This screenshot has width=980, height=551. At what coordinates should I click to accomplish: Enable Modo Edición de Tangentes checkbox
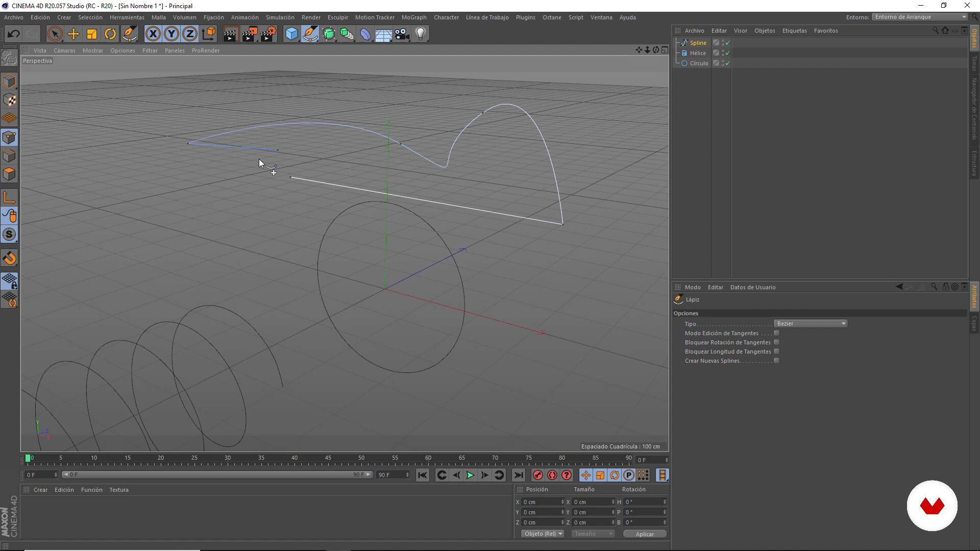[x=776, y=333]
